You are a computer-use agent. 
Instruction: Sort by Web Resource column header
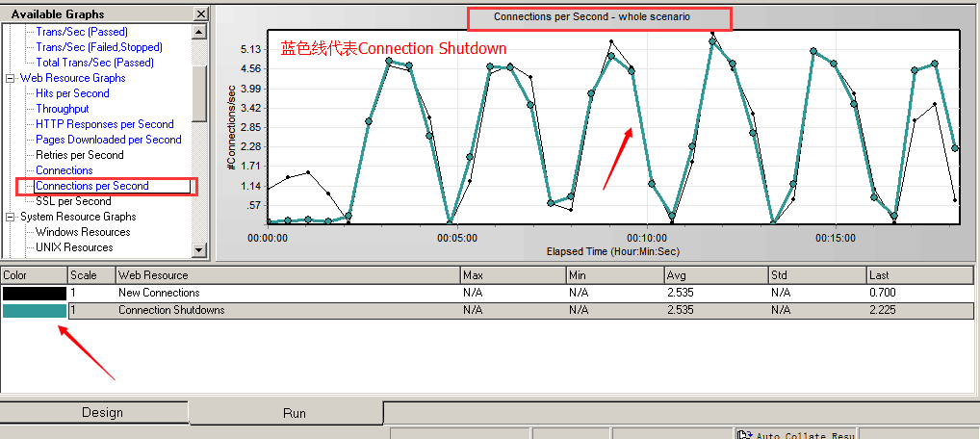(x=288, y=275)
